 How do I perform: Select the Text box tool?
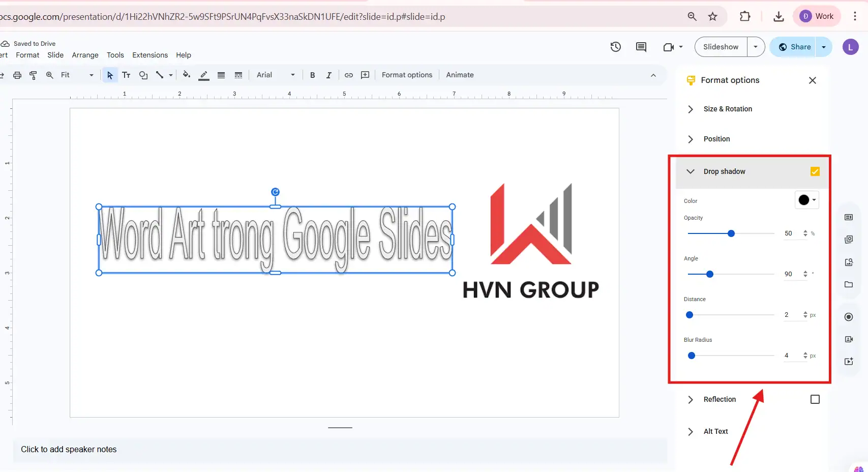pos(126,75)
